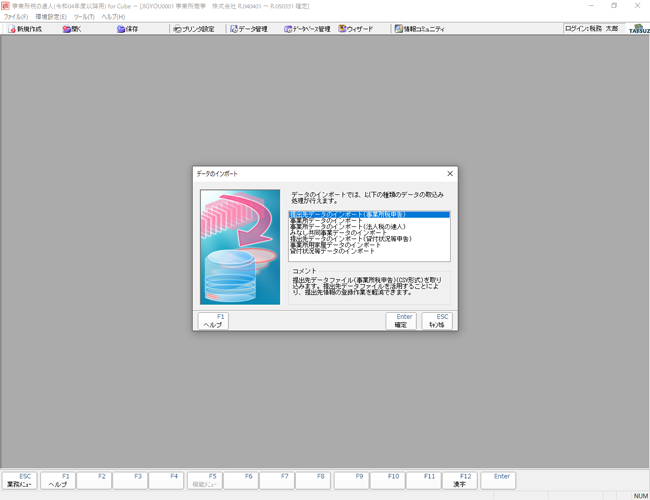Click the blank F10 function key button
Image resolution: width=650 pixels, height=500 pixels.
click(387, 481)
